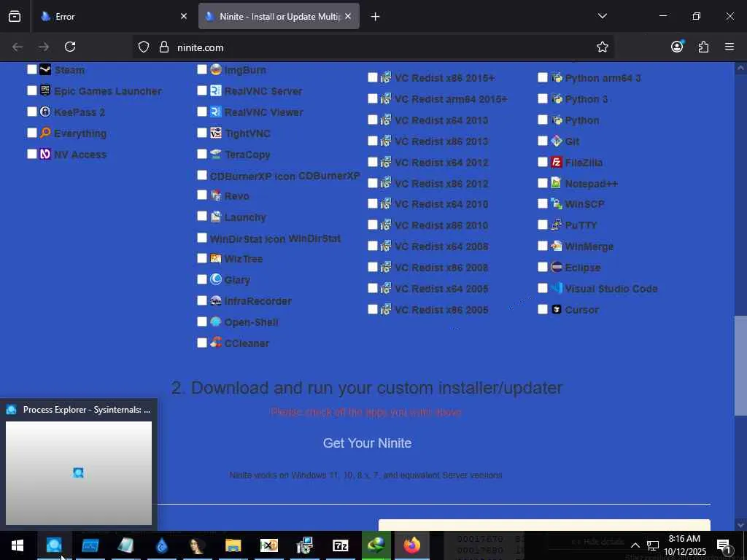The width and height of the screenshot is (747, 560).
Task: Click the RealVNC Server icon
Action: 216,90
